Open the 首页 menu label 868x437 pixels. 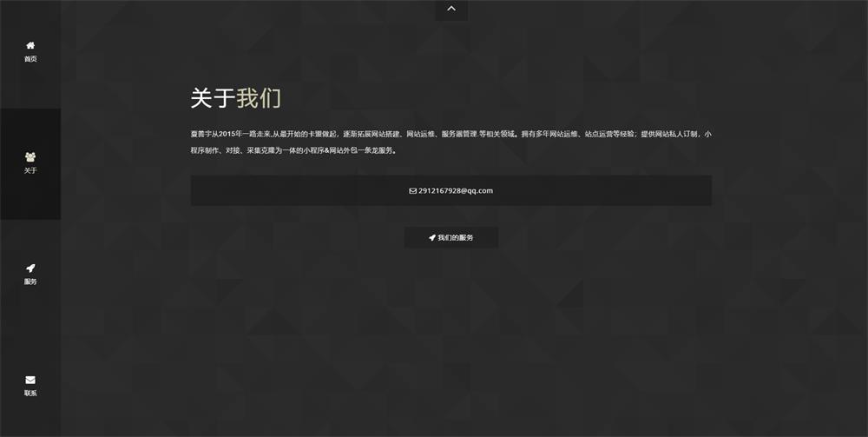[x=30, y=59]
